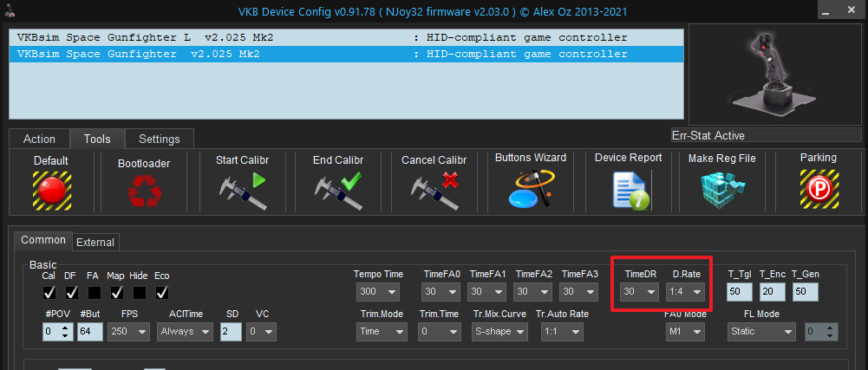Click the T_Tgl input field
868x370 pixels.
[741, 291]
